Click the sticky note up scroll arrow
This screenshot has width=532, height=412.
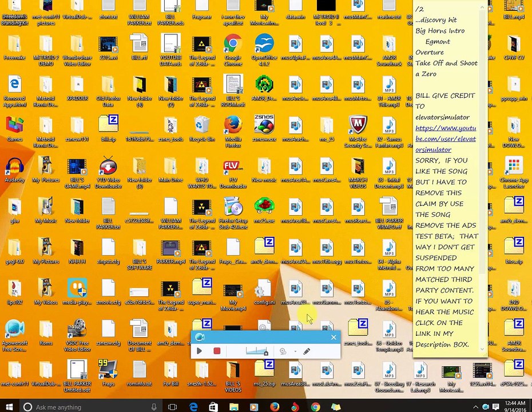482,7
